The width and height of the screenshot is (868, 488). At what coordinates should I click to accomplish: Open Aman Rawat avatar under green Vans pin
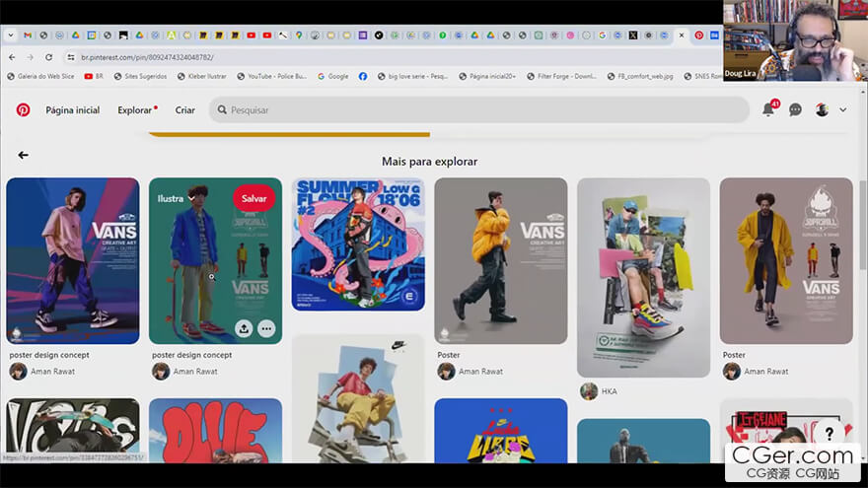pos(161,372)
